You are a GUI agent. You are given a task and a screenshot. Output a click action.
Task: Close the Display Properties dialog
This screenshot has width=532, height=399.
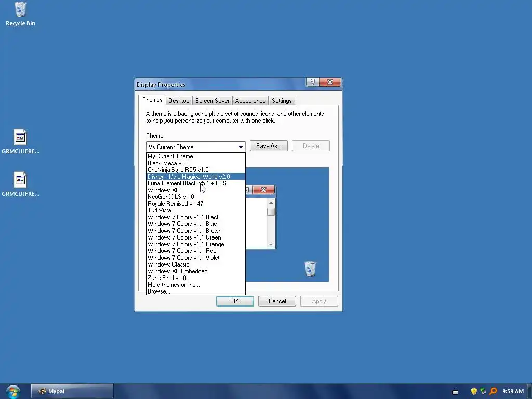330,82
